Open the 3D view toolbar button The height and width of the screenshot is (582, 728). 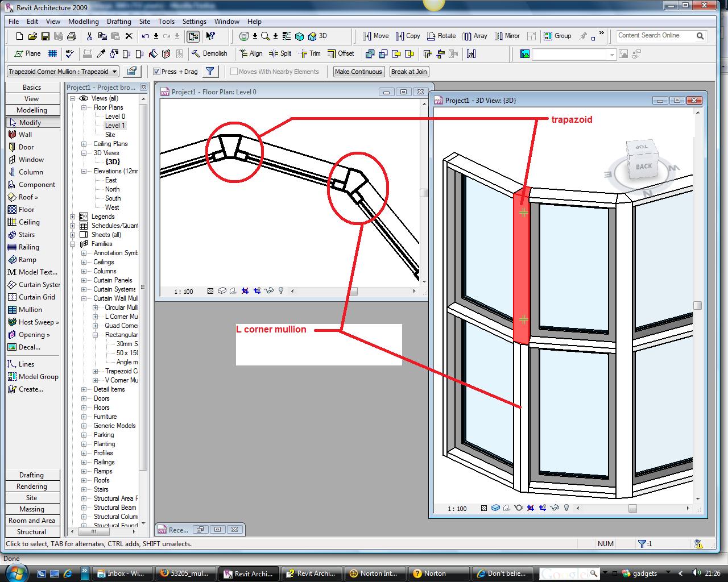(317, 36)
